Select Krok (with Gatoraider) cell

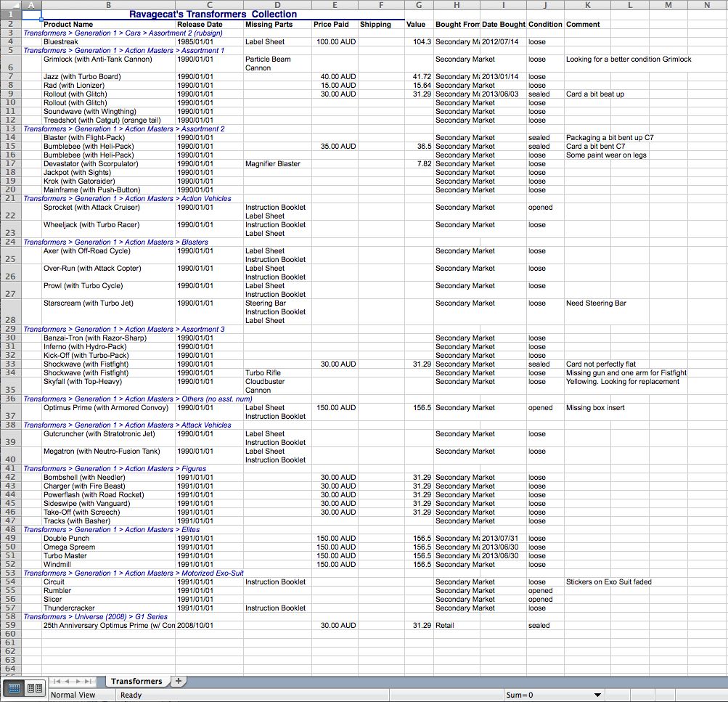point(108,181)
